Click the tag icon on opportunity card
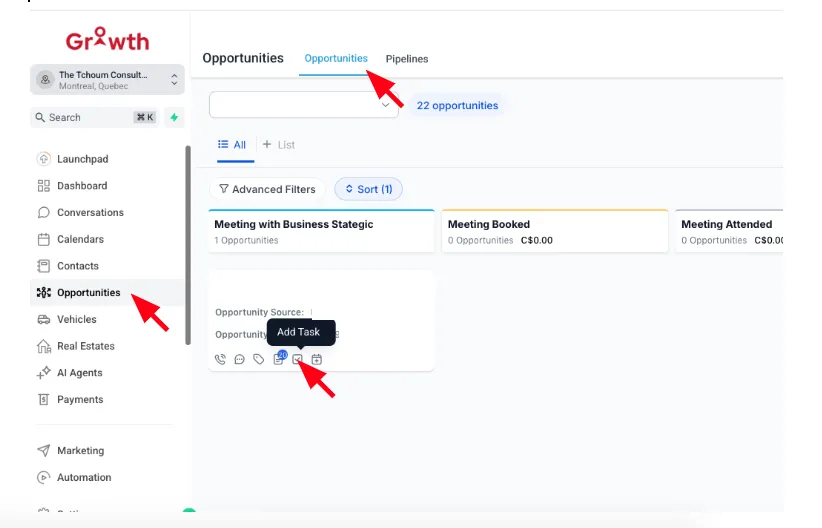 (x=258, y=359)
